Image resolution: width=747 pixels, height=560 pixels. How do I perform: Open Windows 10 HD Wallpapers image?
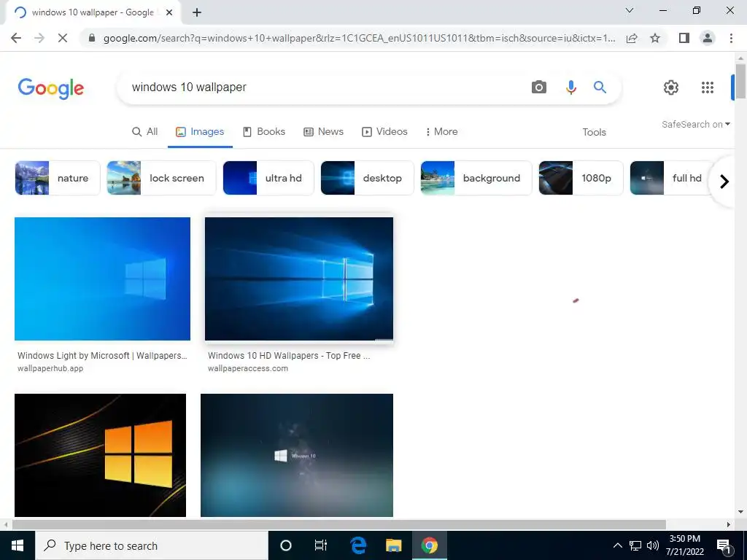click(x=299, y=279)
